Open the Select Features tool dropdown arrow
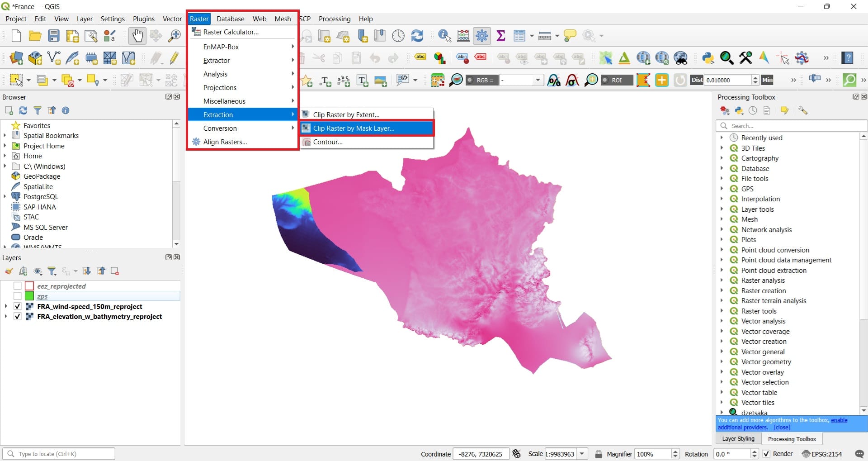This screenshot has height=461, width=868. coord(28,80)
